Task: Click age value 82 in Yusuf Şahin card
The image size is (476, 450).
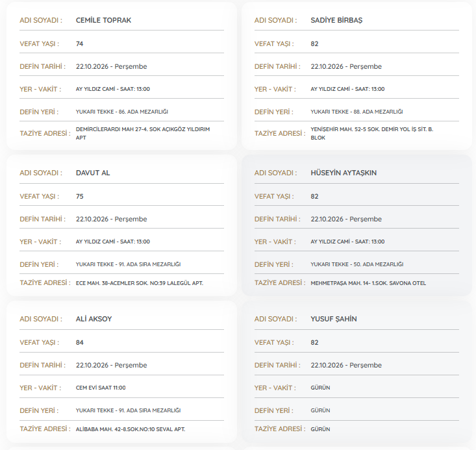Action: click(x=314, y=342)
